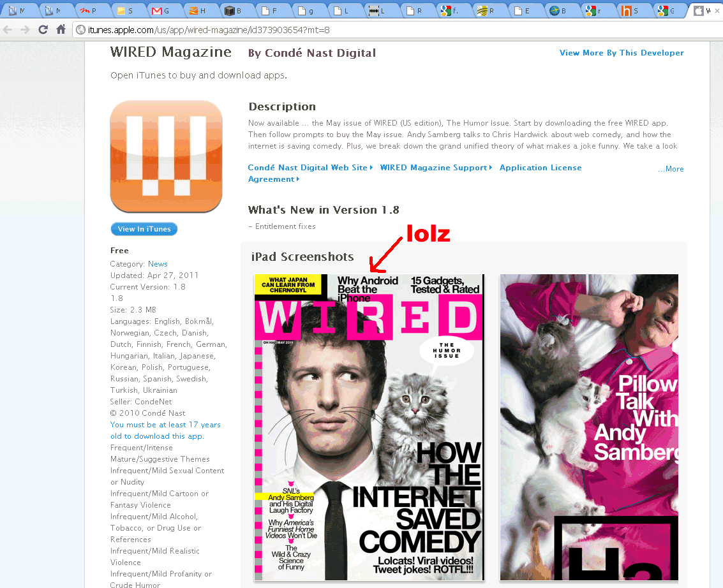Image resolution: width=723 pixels, height=588 pixels.
Task: Click the © 2010 Condé Nast text
Action: tap(147, 413)
